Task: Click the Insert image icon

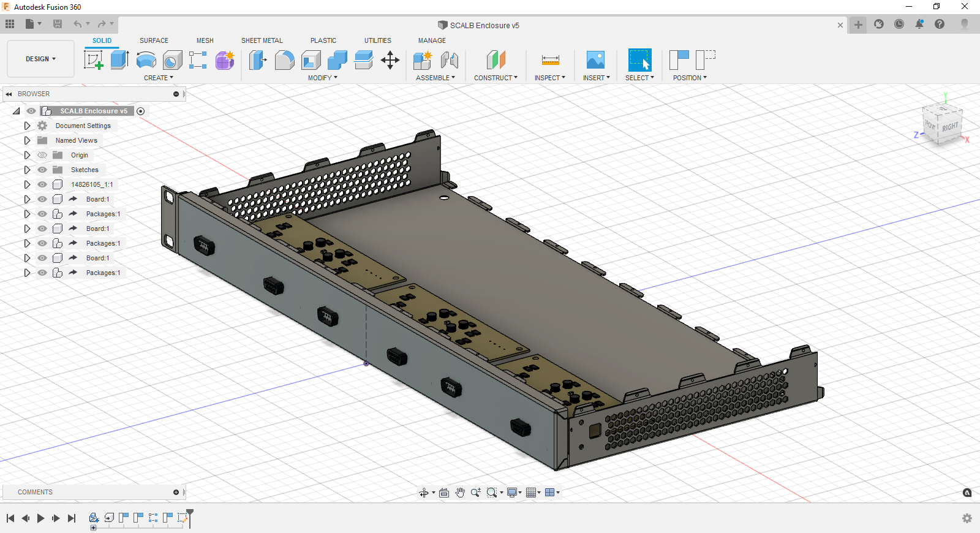Action: coord(595,60)
